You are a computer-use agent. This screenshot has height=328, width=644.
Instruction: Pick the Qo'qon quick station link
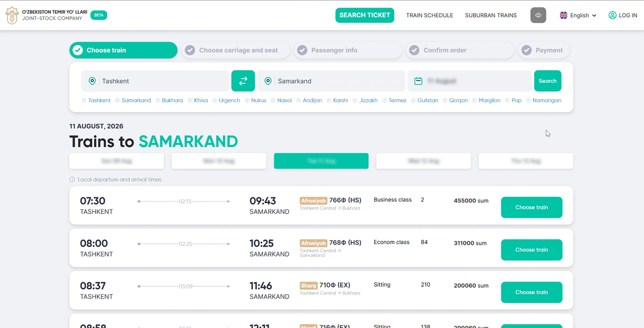(458, 100)
